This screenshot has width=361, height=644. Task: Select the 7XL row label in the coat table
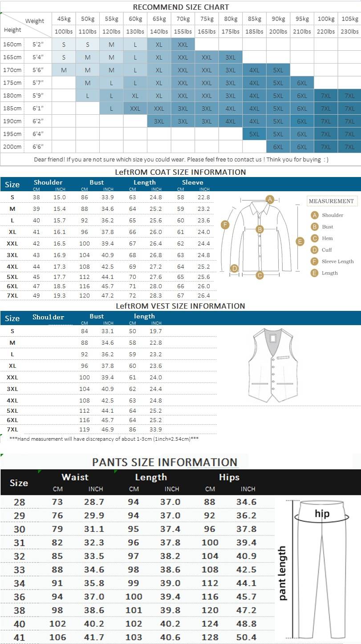click(x=12, y=296)
